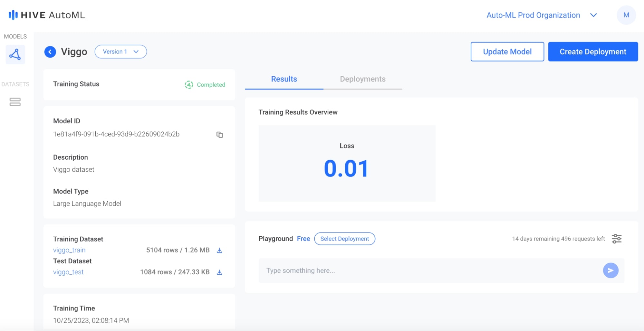Download the viggo_train dataset

tap(219, 250)
